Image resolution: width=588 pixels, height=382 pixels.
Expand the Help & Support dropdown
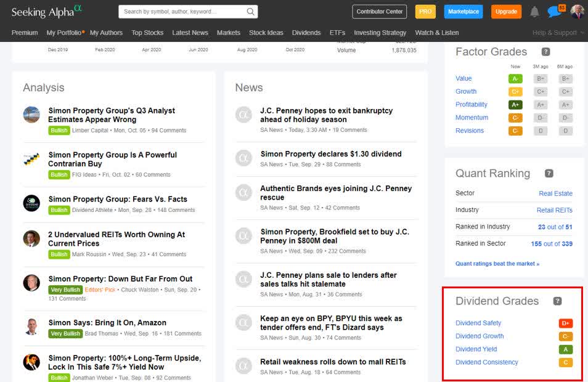pos(558,33)
